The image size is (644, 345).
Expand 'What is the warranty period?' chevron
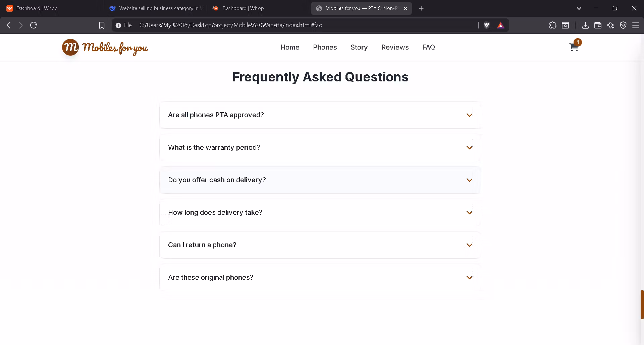(x=470, y=147)
